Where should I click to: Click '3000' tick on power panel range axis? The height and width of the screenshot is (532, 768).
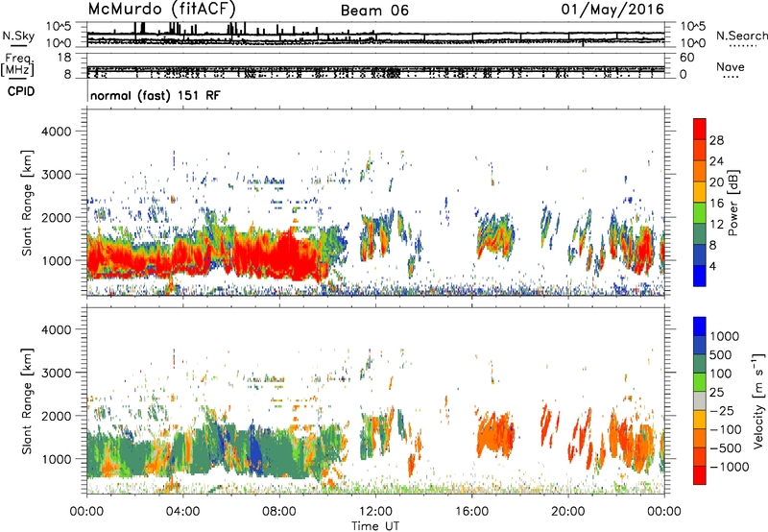coord(56,175)
